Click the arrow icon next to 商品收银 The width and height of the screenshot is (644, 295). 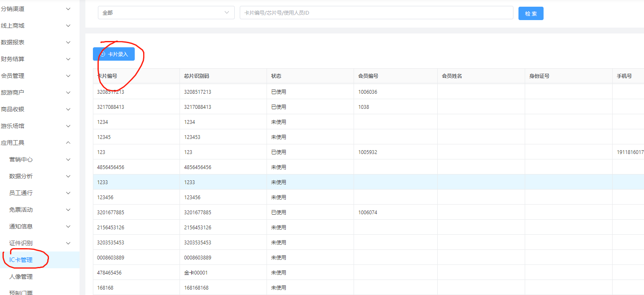pos(68,109)
